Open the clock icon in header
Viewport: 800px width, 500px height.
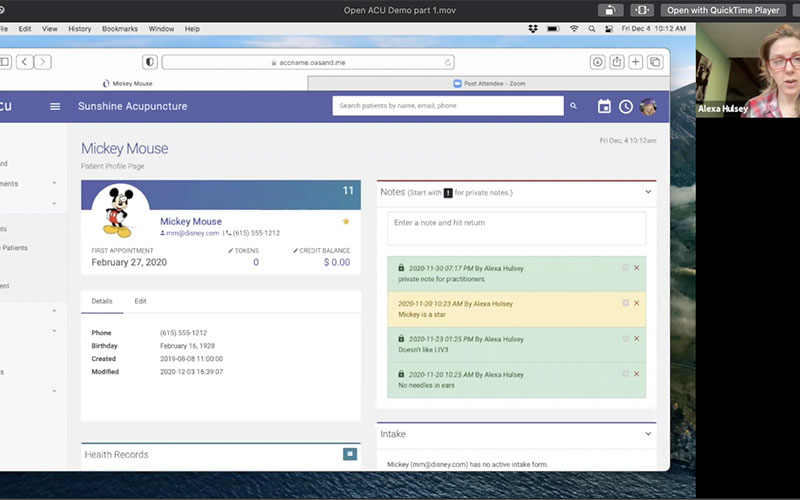point(626,106)
